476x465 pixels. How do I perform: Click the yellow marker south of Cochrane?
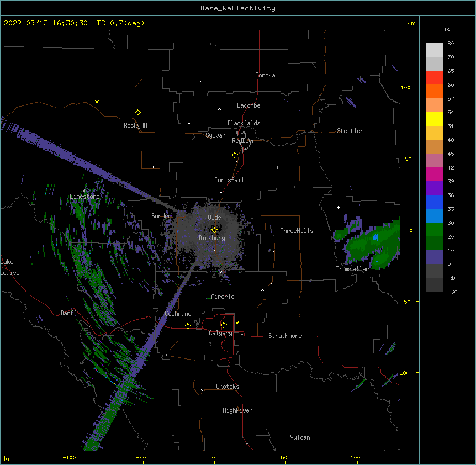tap(188, 326)
